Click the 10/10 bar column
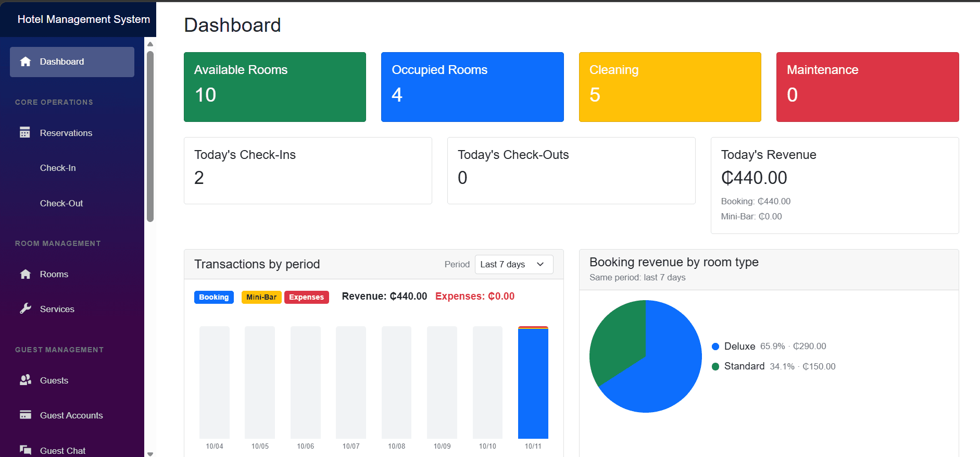 pos(487,382)
